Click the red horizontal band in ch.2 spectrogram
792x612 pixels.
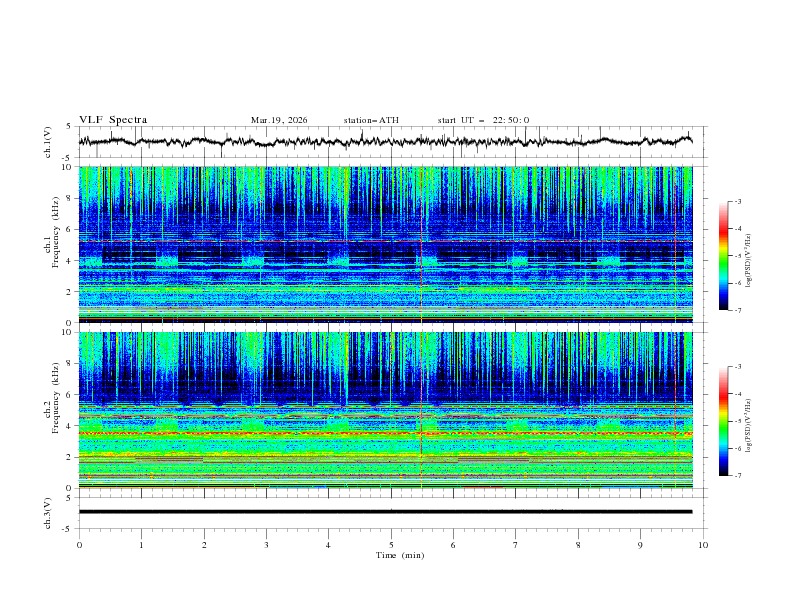pos(385,433)
